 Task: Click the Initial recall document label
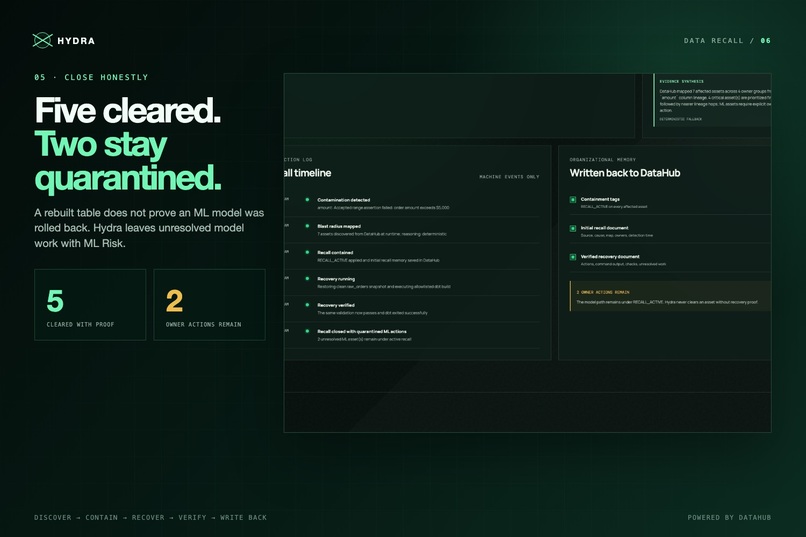click(x=604, y=228)
